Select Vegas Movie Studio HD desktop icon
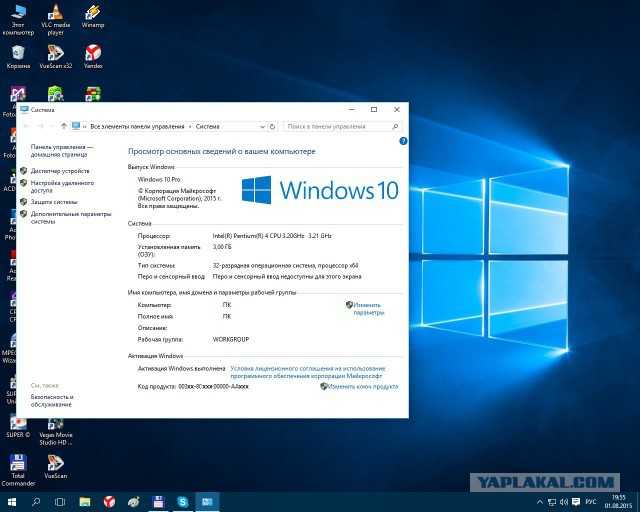640x512 pixels. click(x=56, y=432)
